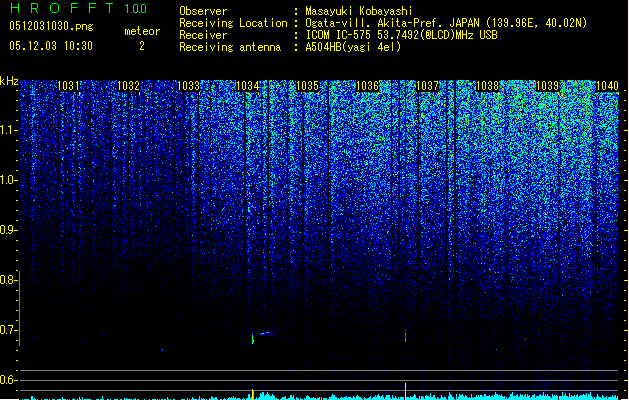Image resolution: width=629 pixels, height=400 pixels.
Task: Click the 1033 time marker
Action: coord(188,85)
